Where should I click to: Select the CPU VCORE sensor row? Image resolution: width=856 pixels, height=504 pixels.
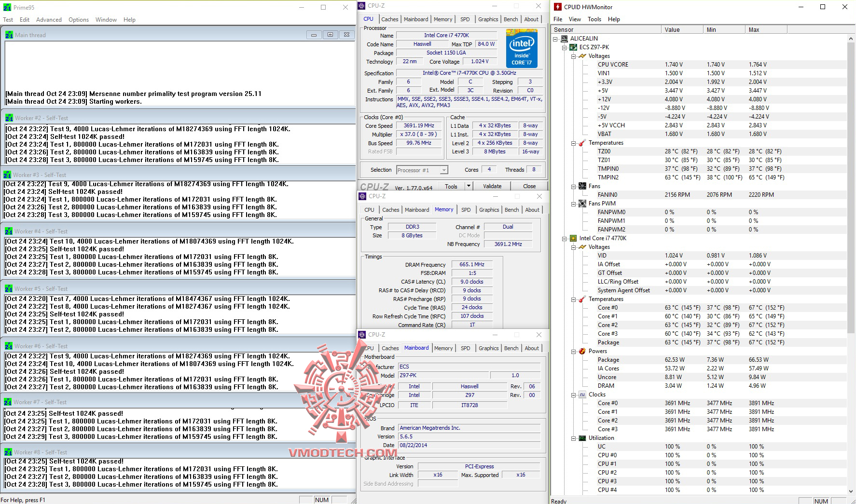700,65
